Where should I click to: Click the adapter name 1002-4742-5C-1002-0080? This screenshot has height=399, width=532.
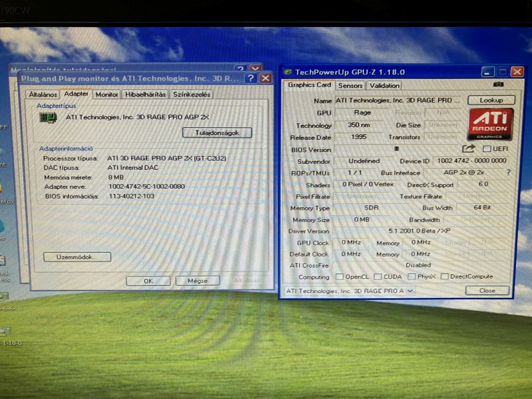147,187
